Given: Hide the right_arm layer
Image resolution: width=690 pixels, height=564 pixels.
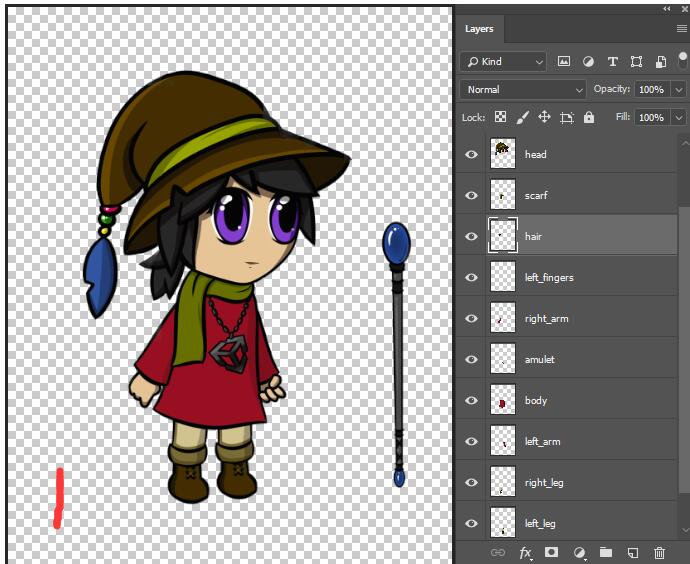Looking at the screenshot, I should pyautogui.click(x=471, y=318).
